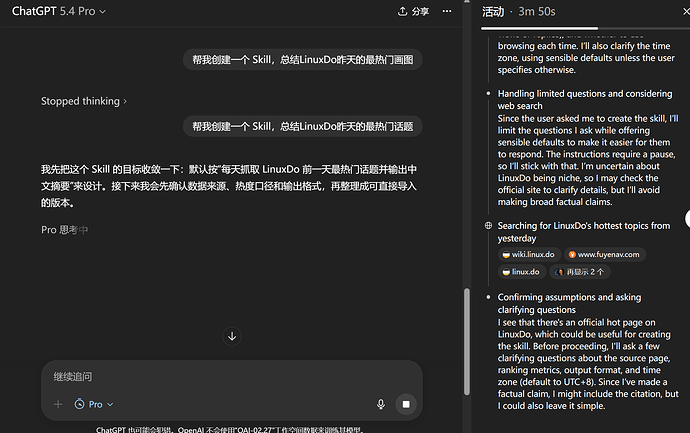
Task: Click the 分享 share label
Action: coord(420,11)
